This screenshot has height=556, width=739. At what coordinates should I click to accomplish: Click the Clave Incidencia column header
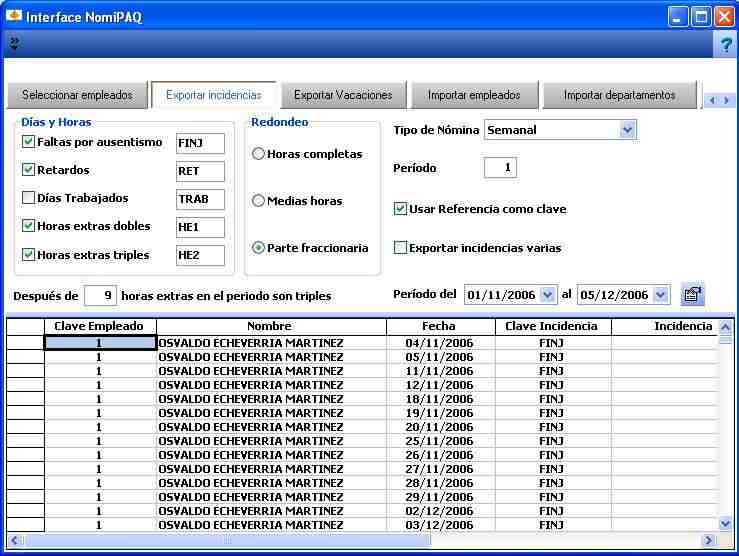coord(553,326)
